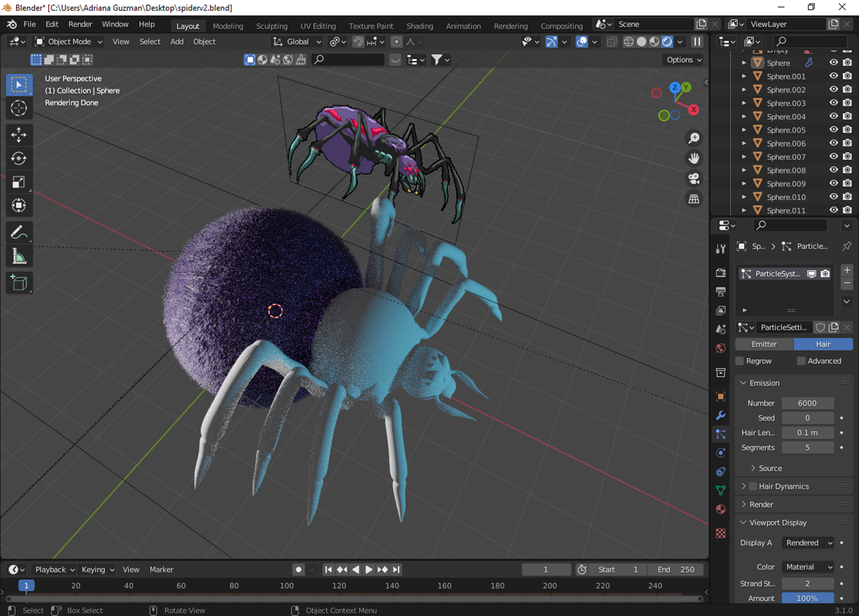Image resolution: width=859 pixels, height=616 pixels.
Task: Add a new particle system slot
Action: pyautogui.click(x=846, y=270)
